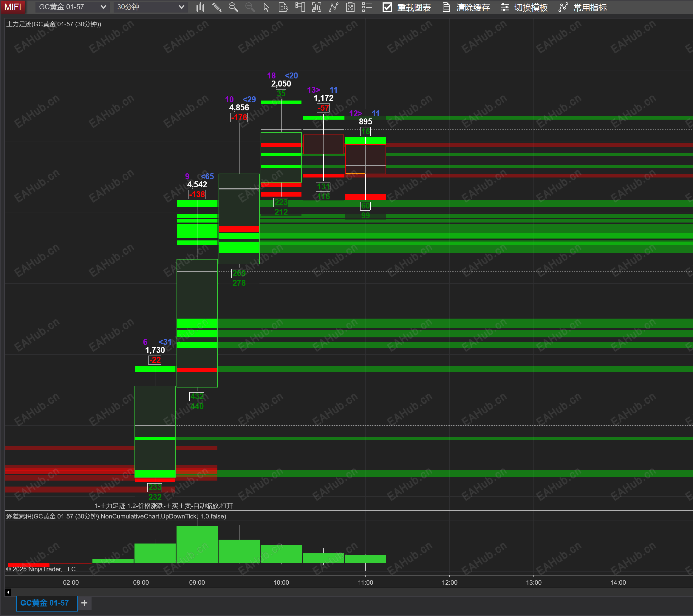Open the strategies icon in toolbar
The height and width of the screenshot is (616, 693).
click(350, 7)
